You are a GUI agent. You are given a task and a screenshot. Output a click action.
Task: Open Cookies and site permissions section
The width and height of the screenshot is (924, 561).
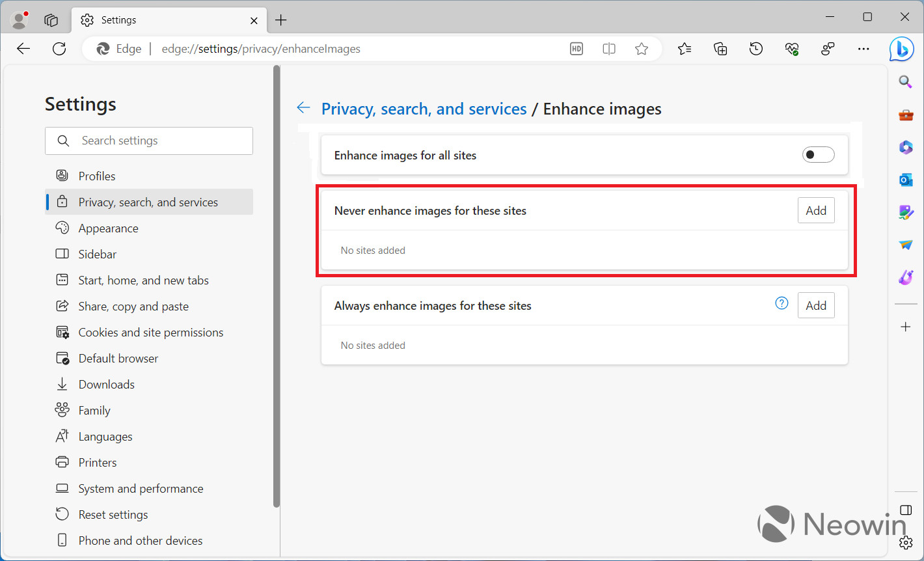pos(150,332)
